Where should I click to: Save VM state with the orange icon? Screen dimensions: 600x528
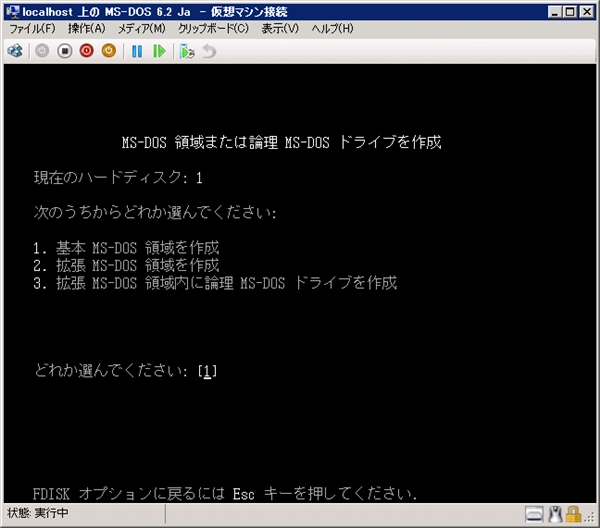click(109, 51)
